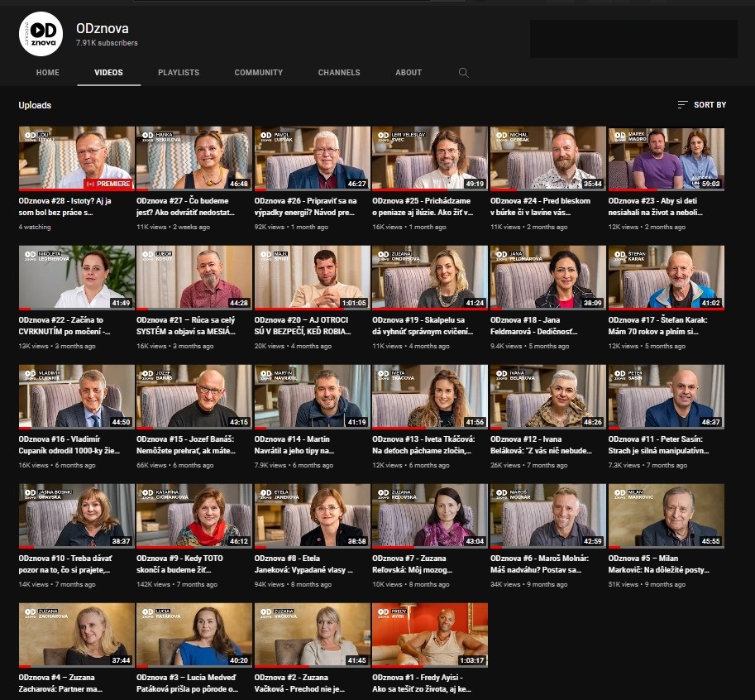This screenshot has height=700, width=755.
Task: Open the channel search magnifier icon
Action: (x=463, y=72)
